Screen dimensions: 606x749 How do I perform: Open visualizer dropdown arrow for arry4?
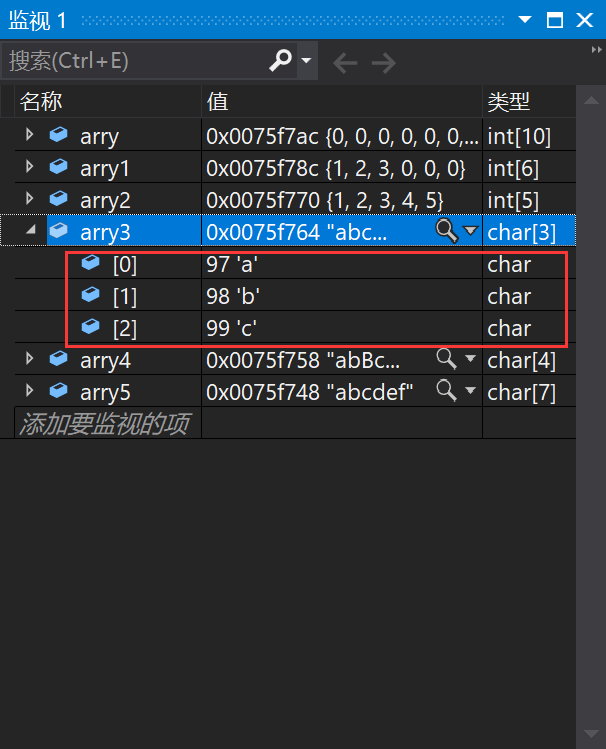pos(471,358)
